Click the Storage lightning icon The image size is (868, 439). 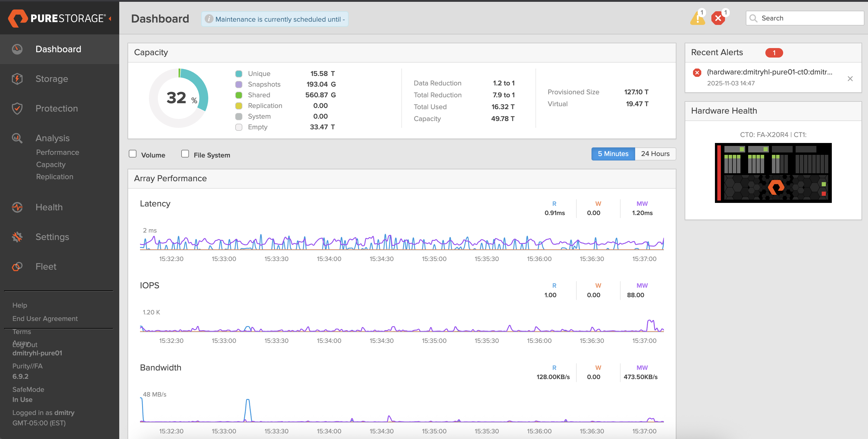tap(17, 79)
